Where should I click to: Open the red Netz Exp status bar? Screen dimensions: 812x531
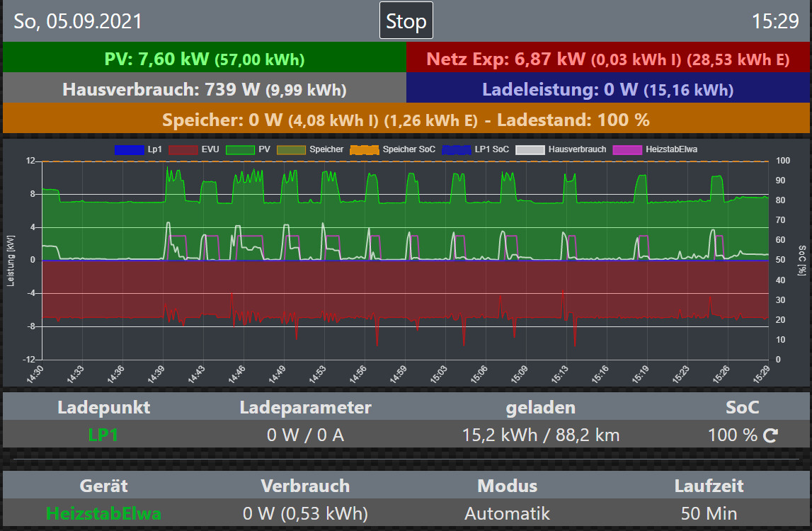[607, 58]
